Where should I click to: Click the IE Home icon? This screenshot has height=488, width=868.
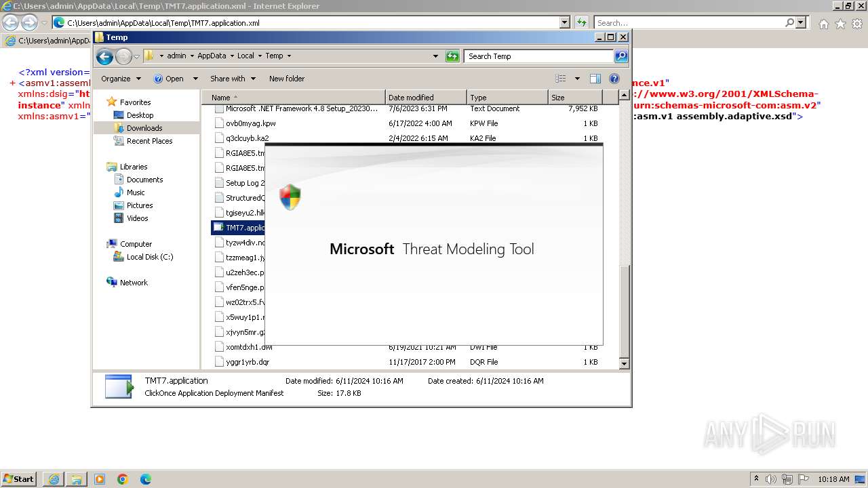click(x=823, y=23)
